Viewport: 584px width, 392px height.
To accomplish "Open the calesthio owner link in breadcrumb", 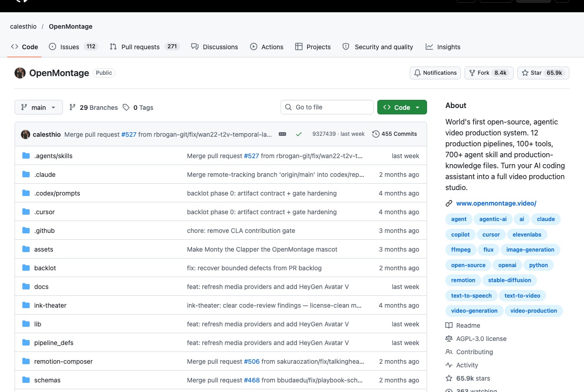I will [23, 26].
